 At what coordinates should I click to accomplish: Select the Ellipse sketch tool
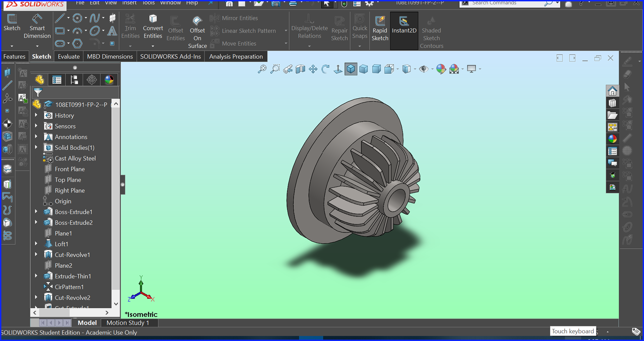(x=95, y=31)
